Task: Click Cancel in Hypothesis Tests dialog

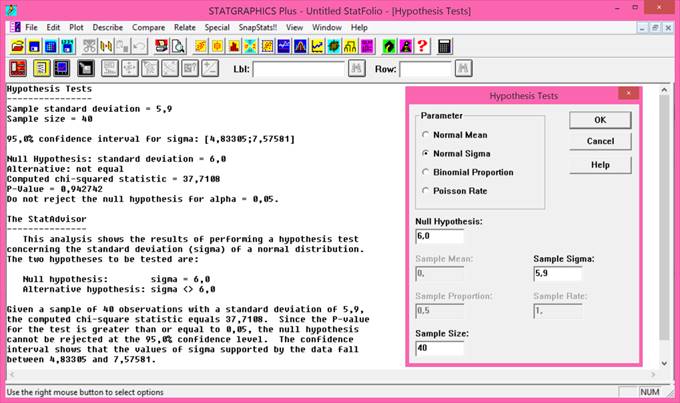Action: [600, 141]
